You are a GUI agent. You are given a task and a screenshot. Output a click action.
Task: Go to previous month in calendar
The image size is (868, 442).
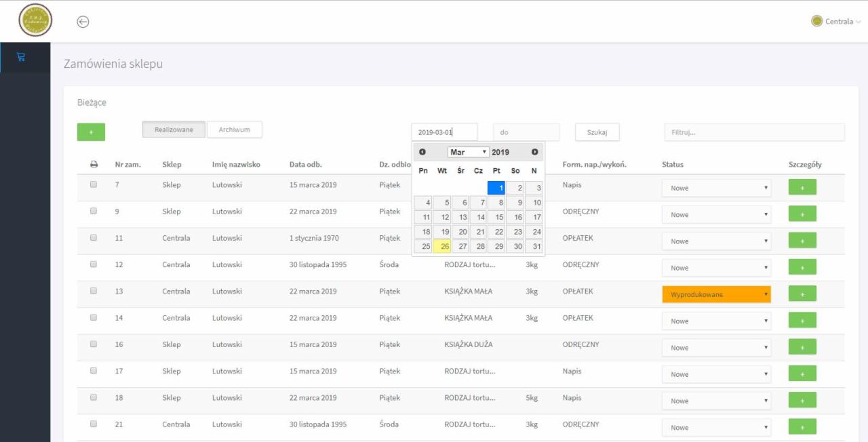pos(422,152)
